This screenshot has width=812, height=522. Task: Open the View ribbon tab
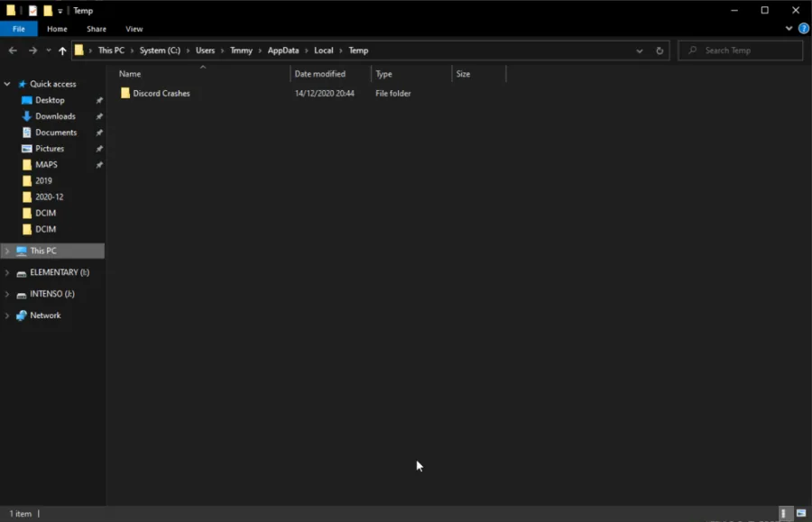click(x=134, y=29)
